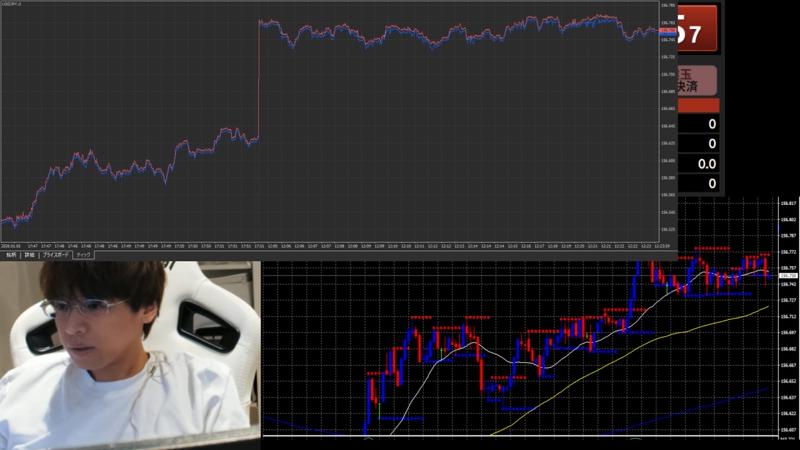Select the second 0 value field
The height and width of the screenshot is (450, 800).
(697, 144)
